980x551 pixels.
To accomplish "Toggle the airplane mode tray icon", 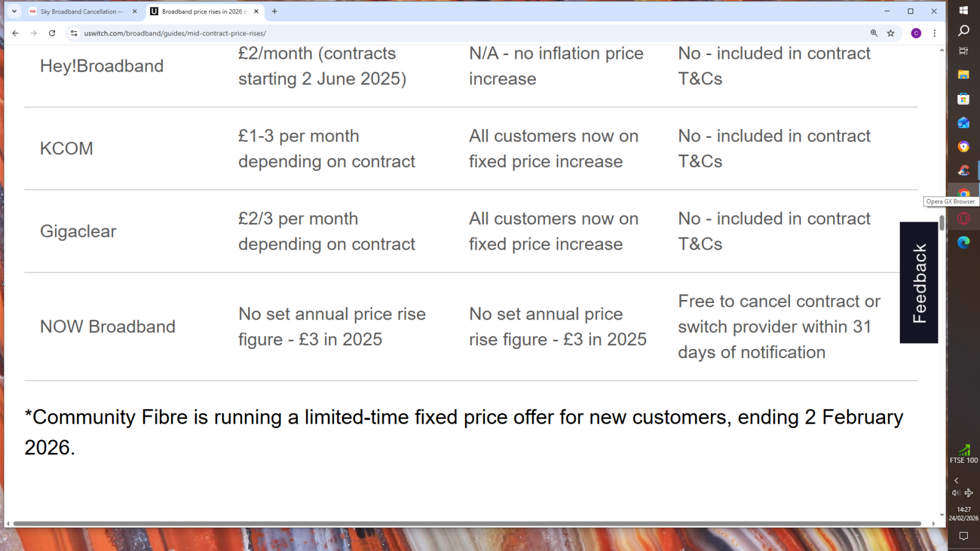I will coord(969,493).
